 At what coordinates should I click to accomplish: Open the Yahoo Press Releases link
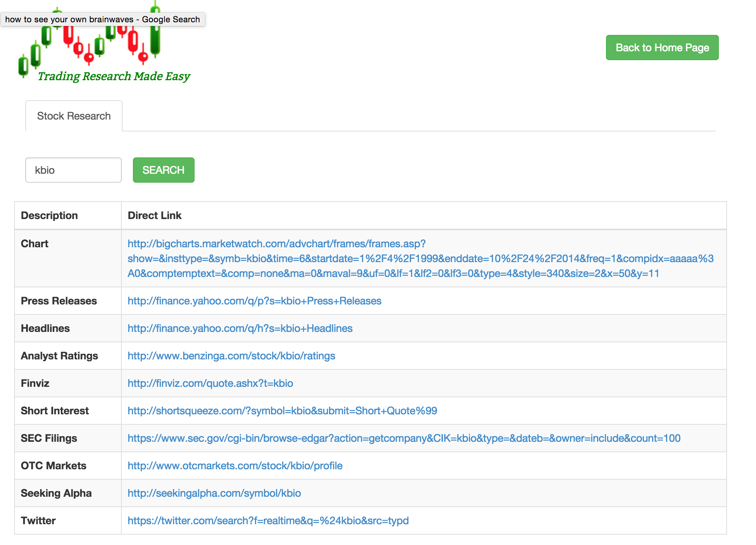pos(254,301)
